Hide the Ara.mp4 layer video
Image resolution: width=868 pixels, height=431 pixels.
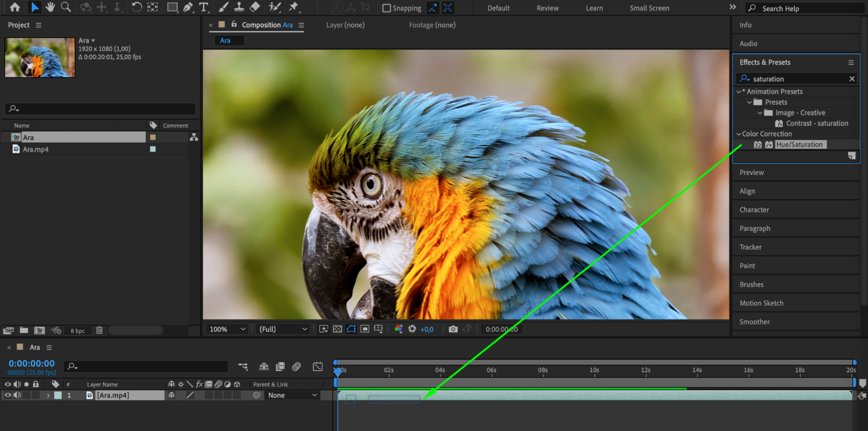tap(8, 395)
